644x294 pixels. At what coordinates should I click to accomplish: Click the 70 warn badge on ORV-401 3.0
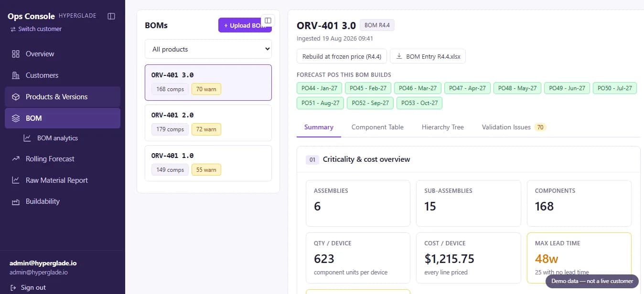tap(206, 89)
